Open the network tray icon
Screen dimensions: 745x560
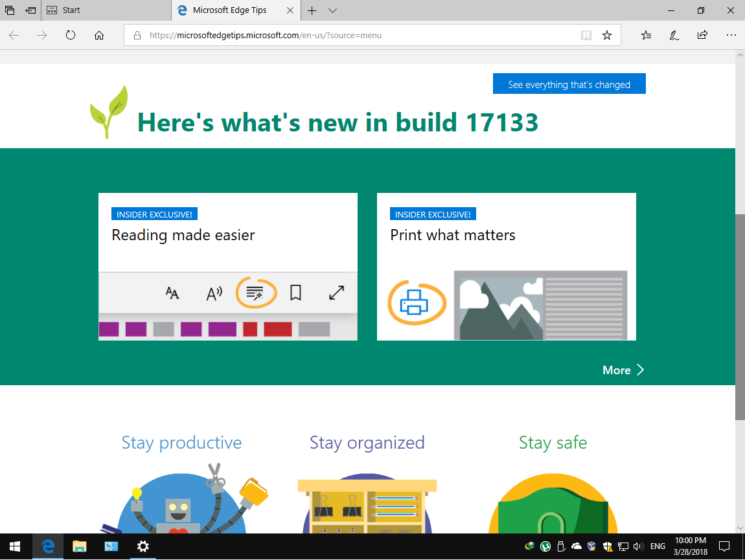(623, 546)
